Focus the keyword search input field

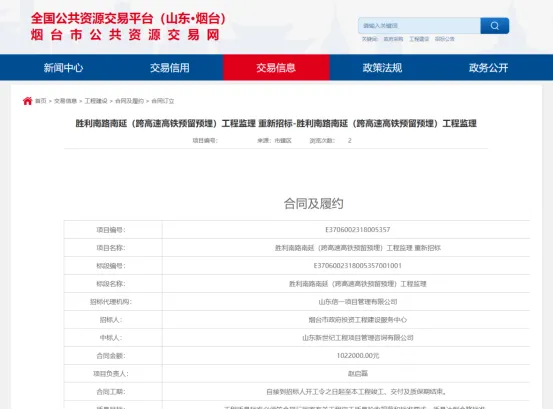tap(419, 26)
